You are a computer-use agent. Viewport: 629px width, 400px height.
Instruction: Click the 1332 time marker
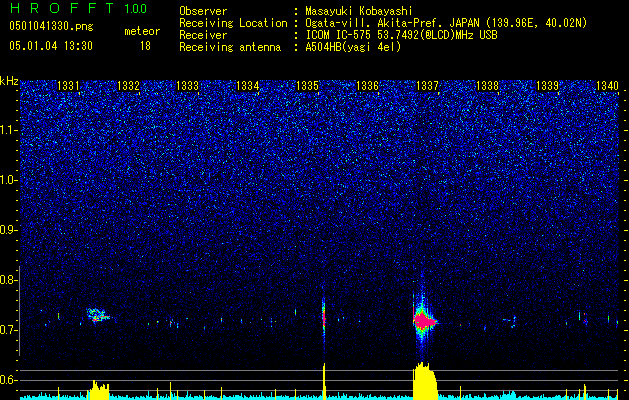point(128,85)
